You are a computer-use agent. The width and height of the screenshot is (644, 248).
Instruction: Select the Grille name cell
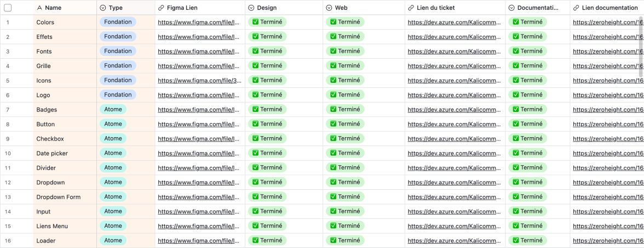click(65, 66)
